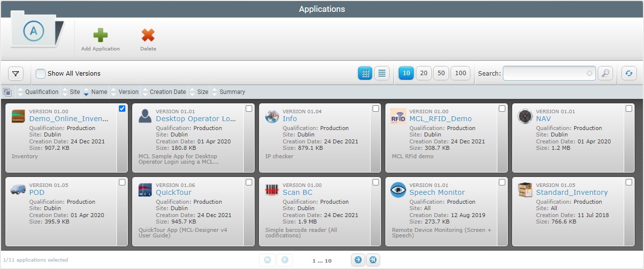
Task: Click 'IP checker' summary on Info card
Action: click(279, 156)
